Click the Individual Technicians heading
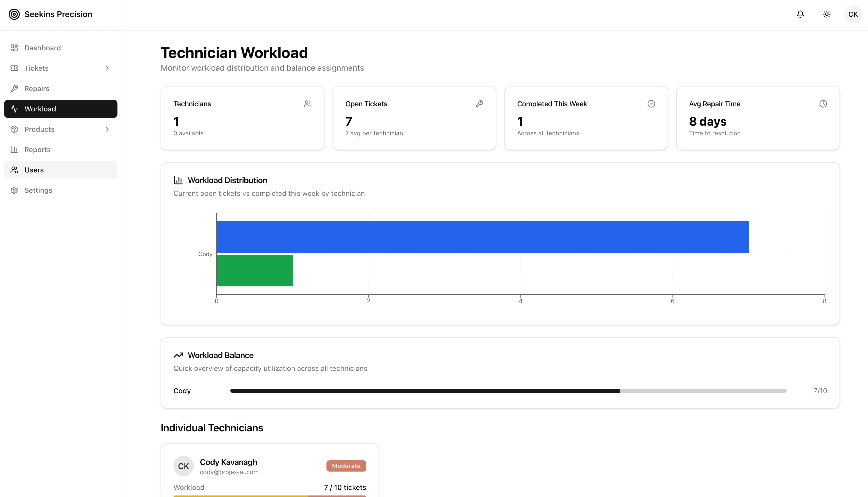This screenshot has height=497, width=868. (212, 428)
